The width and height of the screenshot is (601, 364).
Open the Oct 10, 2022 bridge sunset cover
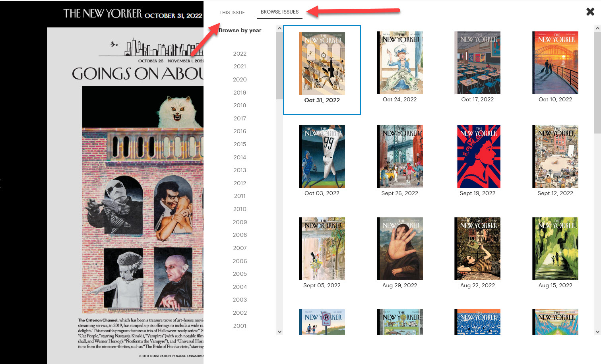coord(555,63)
